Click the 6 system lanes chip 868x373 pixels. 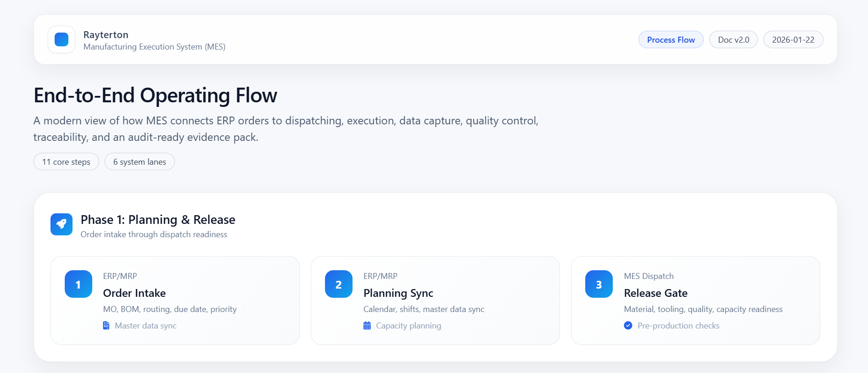tap(140, 162)
